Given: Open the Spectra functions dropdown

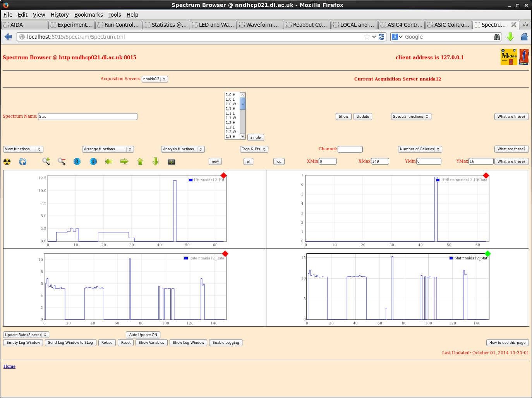Looking at the screenshot, I should (x=411, y=117).
